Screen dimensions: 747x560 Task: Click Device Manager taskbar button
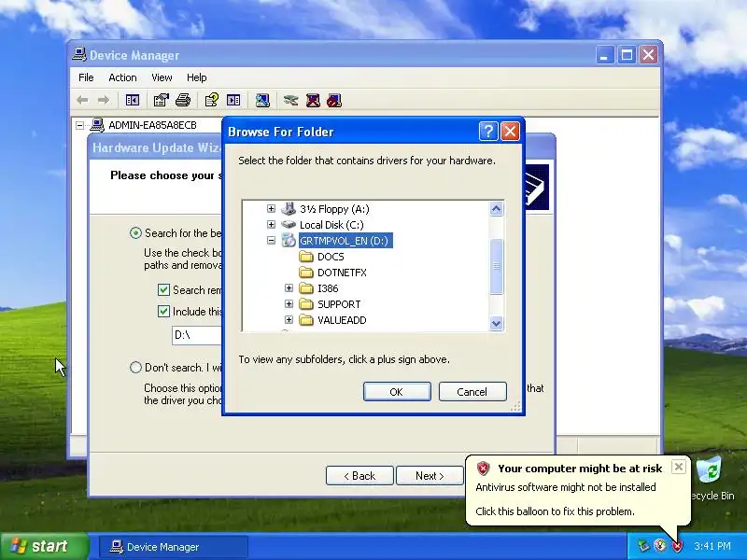[174, 547]
